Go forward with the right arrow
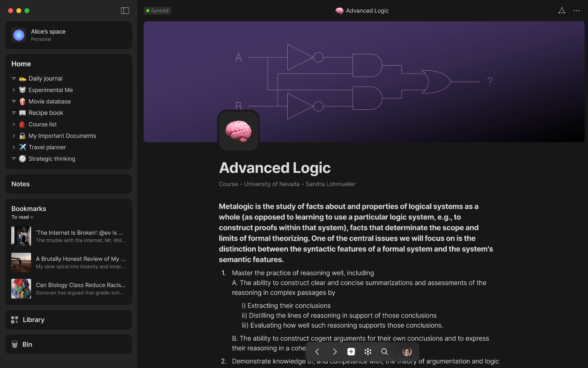The image size is (588, 368). [335, 352]
